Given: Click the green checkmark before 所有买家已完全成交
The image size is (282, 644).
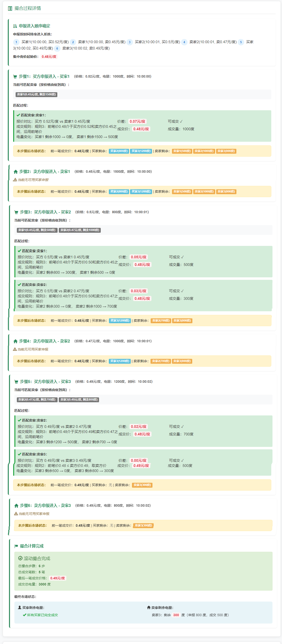Looking at the screenshot, I should click(x=24, y=615).
